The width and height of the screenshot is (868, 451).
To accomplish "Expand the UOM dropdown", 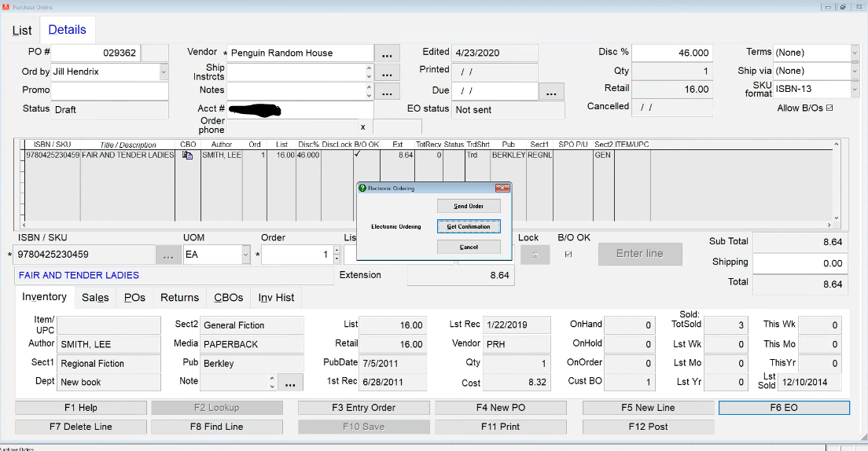I will (246, 255).
